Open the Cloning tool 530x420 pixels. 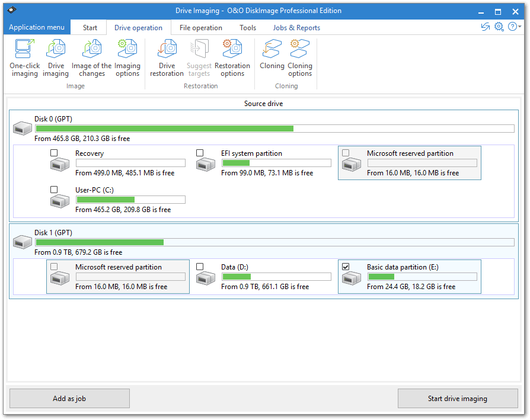272,54
